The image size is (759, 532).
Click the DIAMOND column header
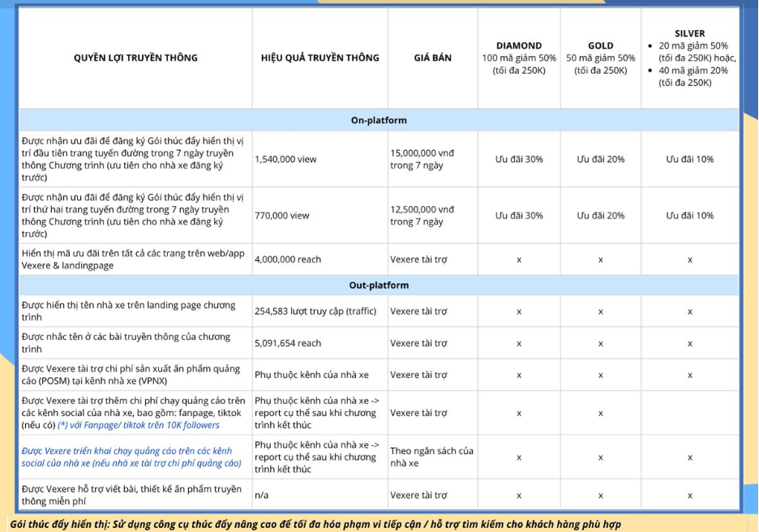[x=519, y=46]
